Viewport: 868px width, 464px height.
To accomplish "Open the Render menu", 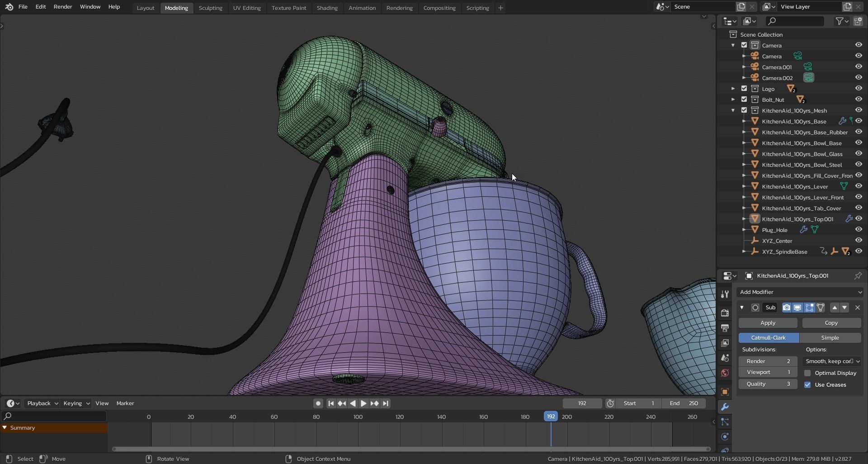I will [63, 7].
